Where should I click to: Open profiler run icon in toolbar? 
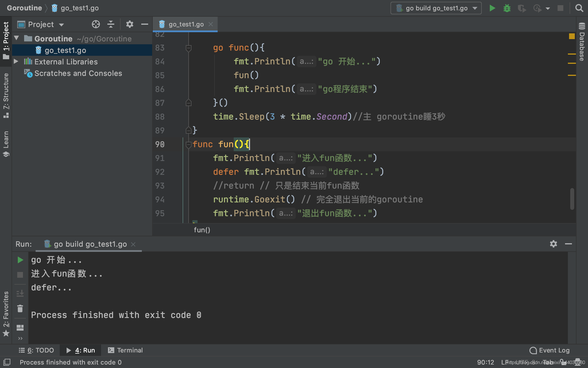pyautogui.click(x=537, y=8)
